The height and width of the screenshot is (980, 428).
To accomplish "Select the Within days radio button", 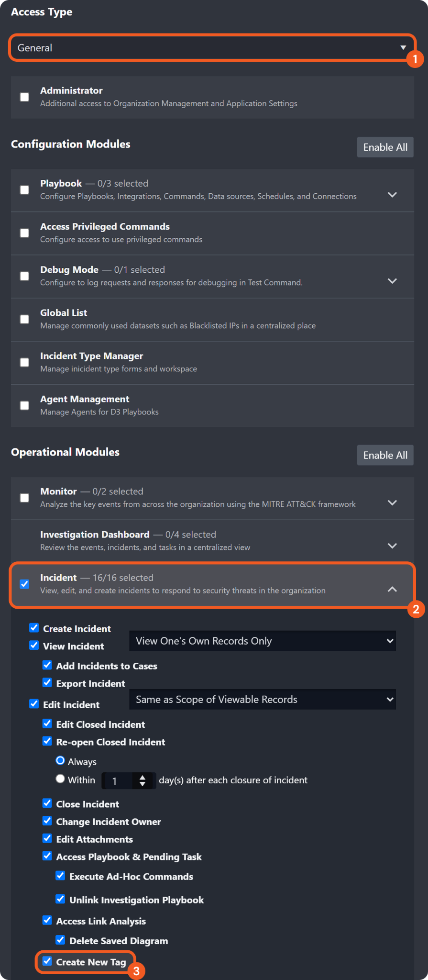I will [x=60, y=779].
